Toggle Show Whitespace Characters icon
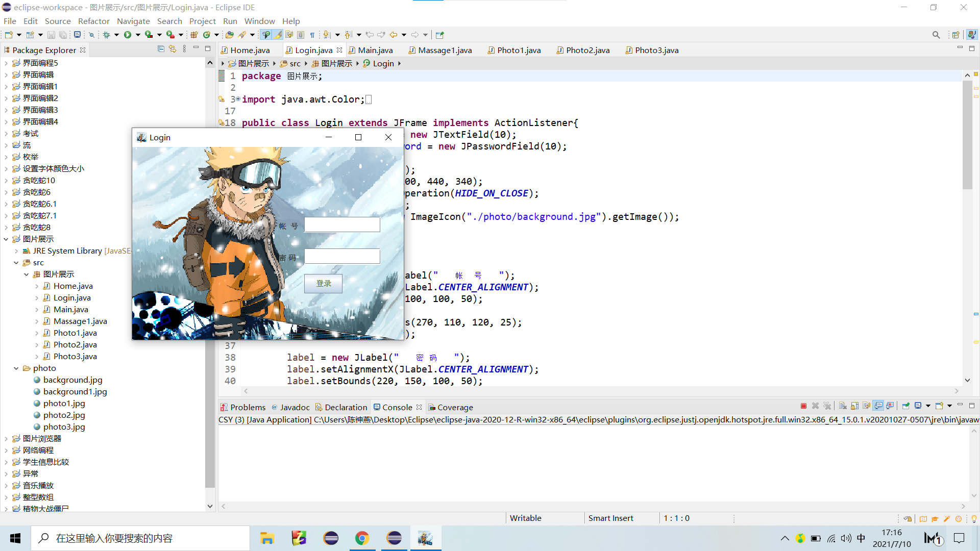Image resolution: width=980 pixels, height=551 pixels. (x=313, y=35)
